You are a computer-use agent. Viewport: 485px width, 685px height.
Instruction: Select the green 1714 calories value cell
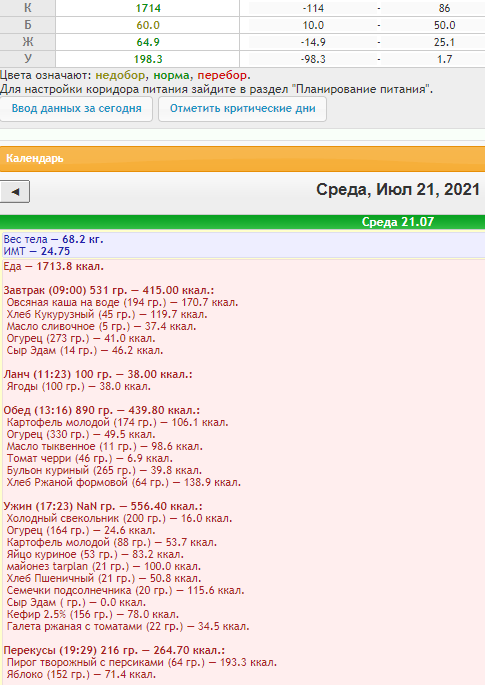pyautogui.click(x=148, y=8)
